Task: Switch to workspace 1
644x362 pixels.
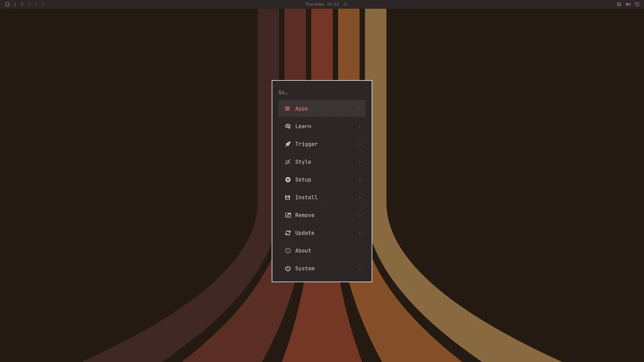Action: point(15,4)
